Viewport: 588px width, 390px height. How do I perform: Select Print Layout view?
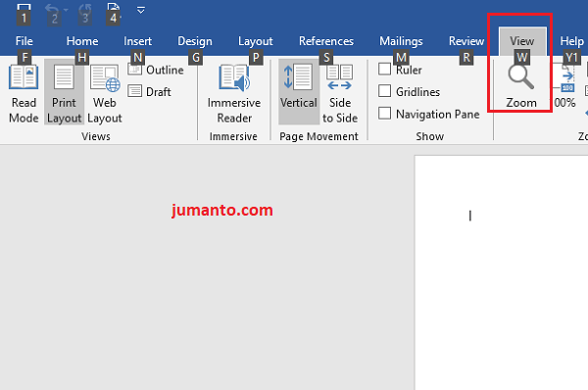tap(64, 93)
